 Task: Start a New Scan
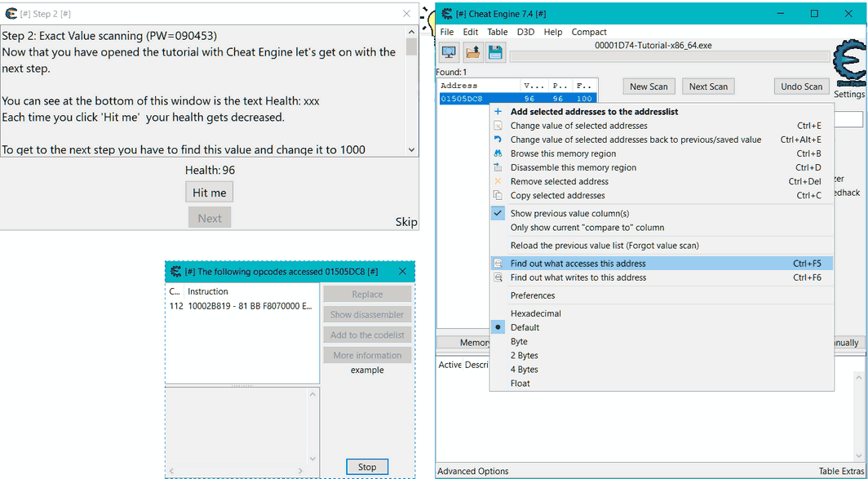[649, 86]
